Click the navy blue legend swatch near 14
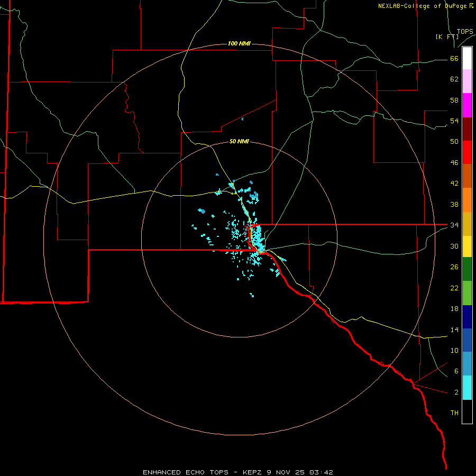 [467, 317]
